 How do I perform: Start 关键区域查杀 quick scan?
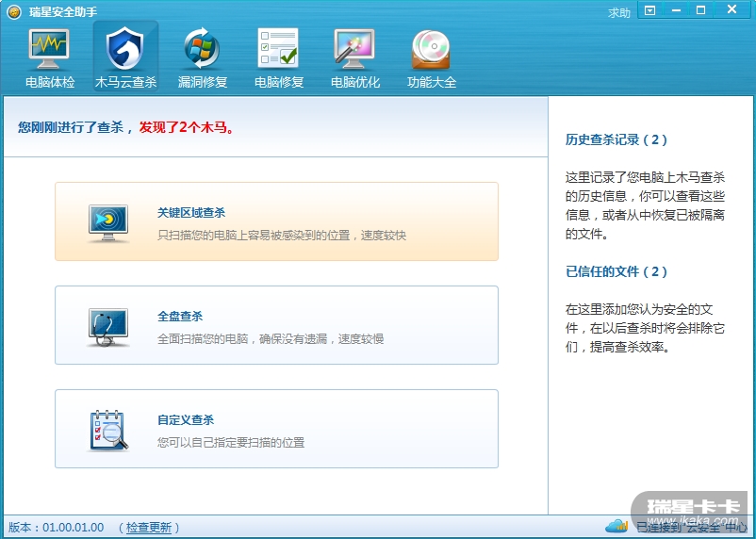tap(191, 213)
